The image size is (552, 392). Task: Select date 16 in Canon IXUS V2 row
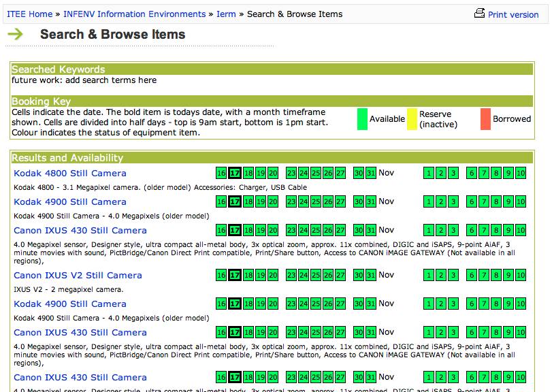click(x=221, y=275)
